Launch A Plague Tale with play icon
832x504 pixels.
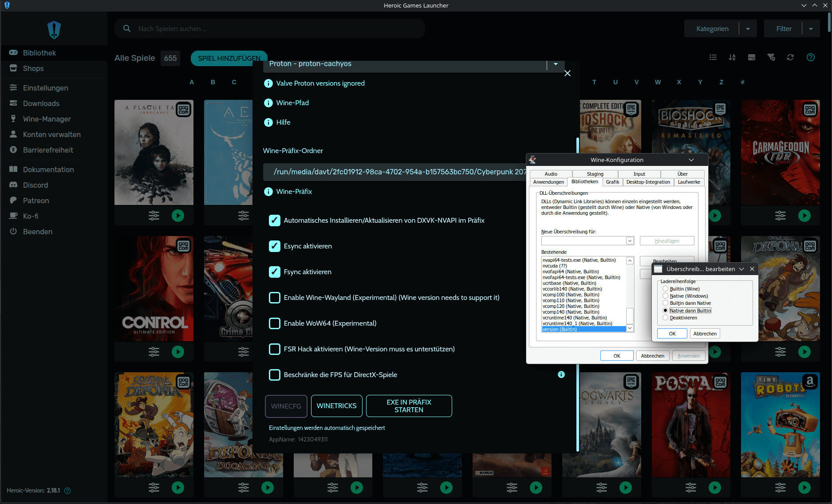point(178,216)
